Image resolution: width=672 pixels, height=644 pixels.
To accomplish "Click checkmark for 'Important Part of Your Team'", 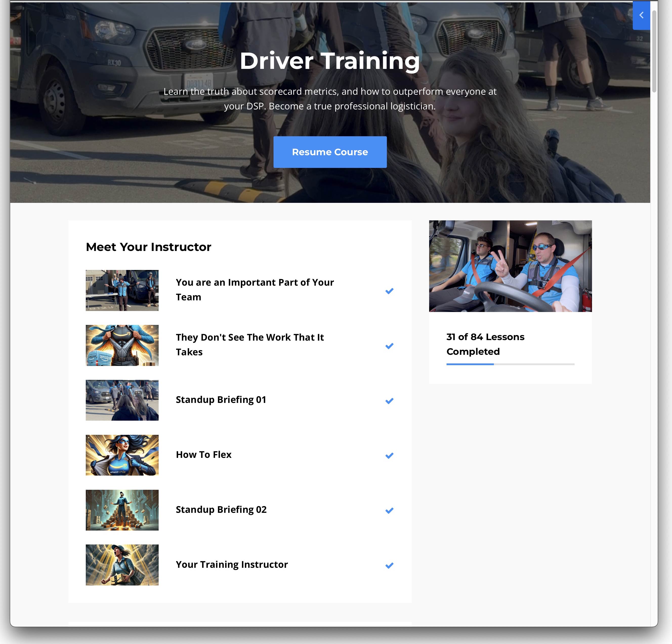I will [389, 291].
